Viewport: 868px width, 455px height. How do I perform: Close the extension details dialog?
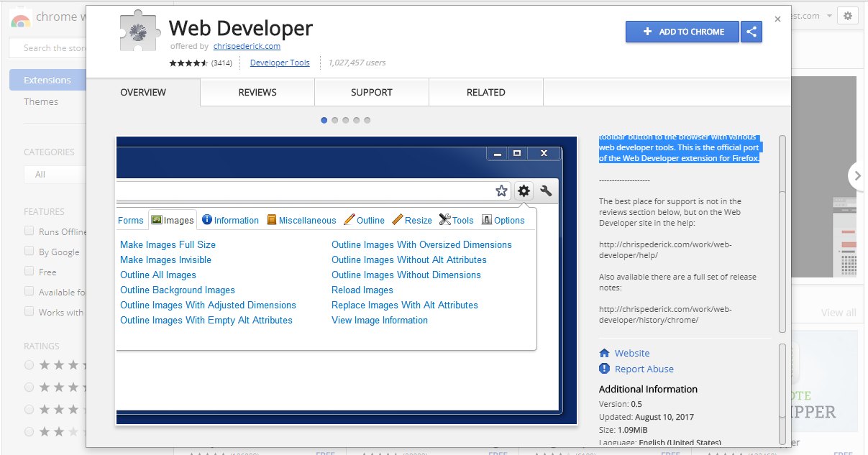point(777,19)
